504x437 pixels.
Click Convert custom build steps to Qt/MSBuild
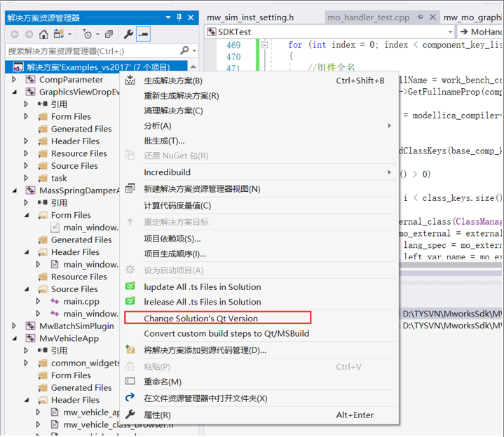260,333
